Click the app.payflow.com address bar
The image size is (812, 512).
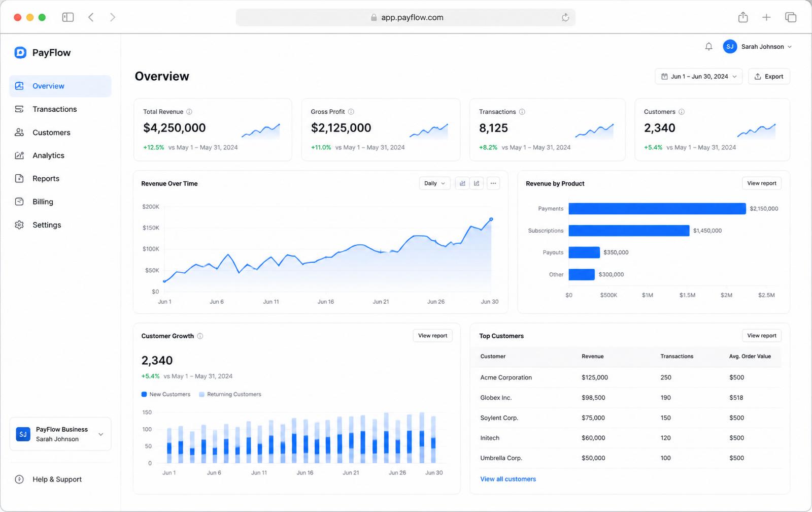click(x=405, y=17)
